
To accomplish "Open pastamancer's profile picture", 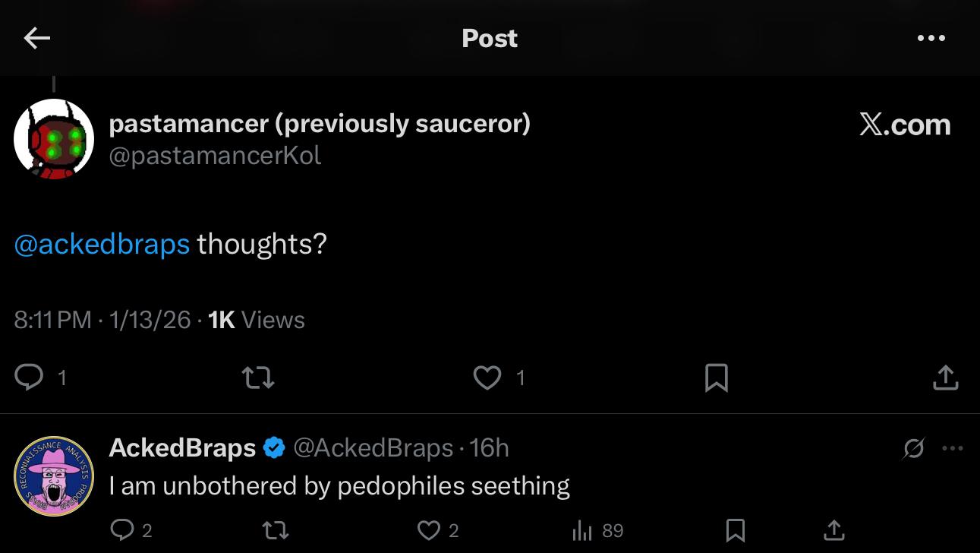I will click(53, 139).
